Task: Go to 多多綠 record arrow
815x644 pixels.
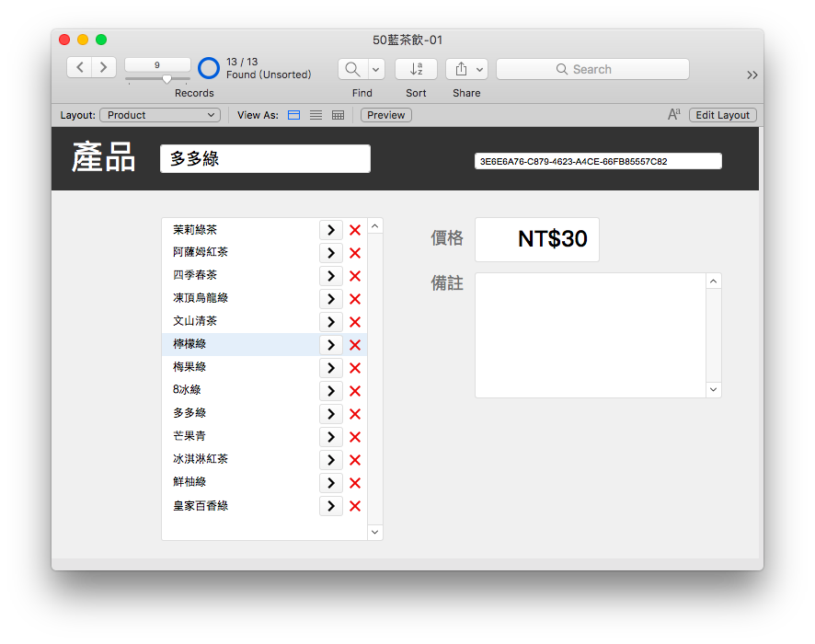Action: pos(331,414)
